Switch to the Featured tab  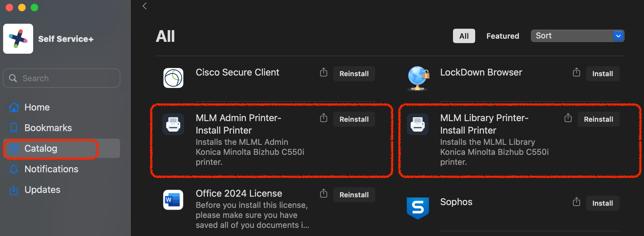click(503, 36)
